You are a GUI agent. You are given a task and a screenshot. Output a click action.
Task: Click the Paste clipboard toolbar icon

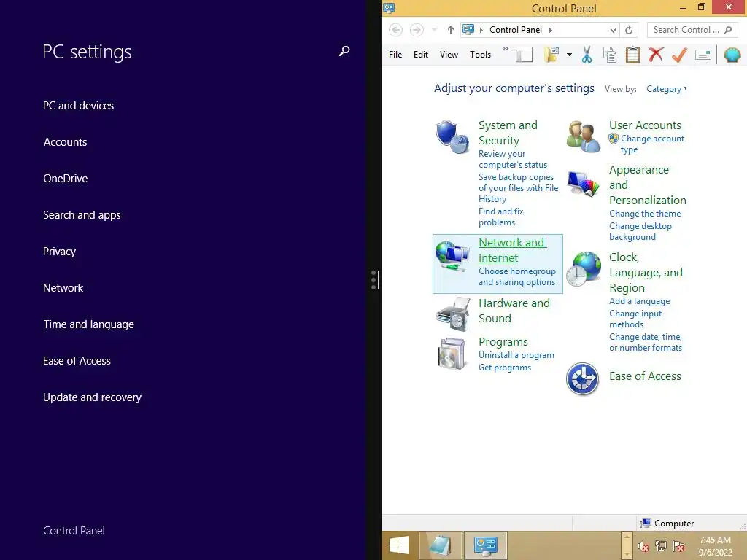(632, 55)
